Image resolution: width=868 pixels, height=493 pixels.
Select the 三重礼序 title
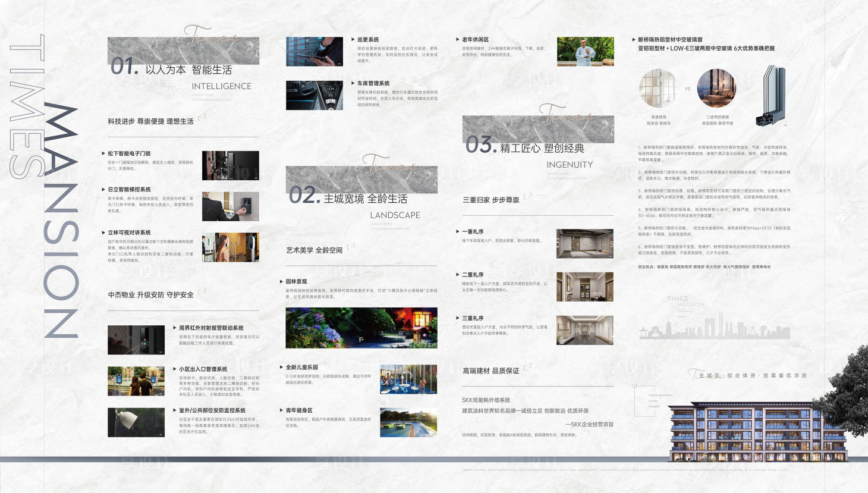[473, 318]
